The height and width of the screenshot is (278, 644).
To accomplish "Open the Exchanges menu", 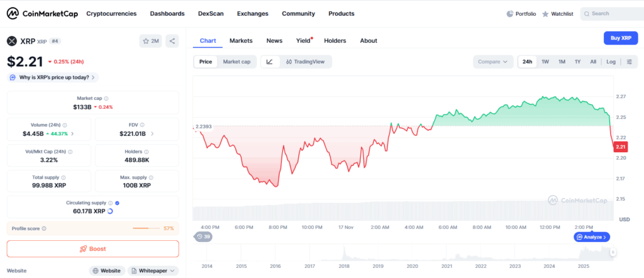I will 253,14.
